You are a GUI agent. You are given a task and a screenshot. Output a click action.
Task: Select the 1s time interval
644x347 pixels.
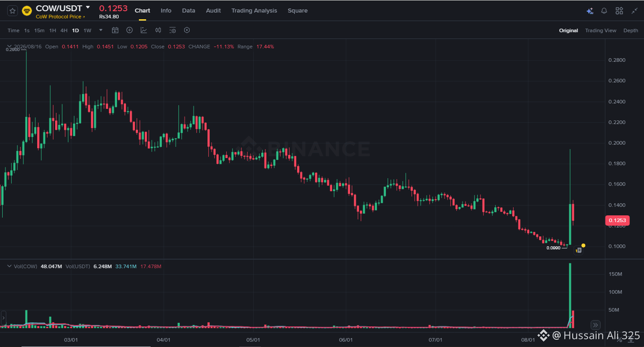pos(27,30)
